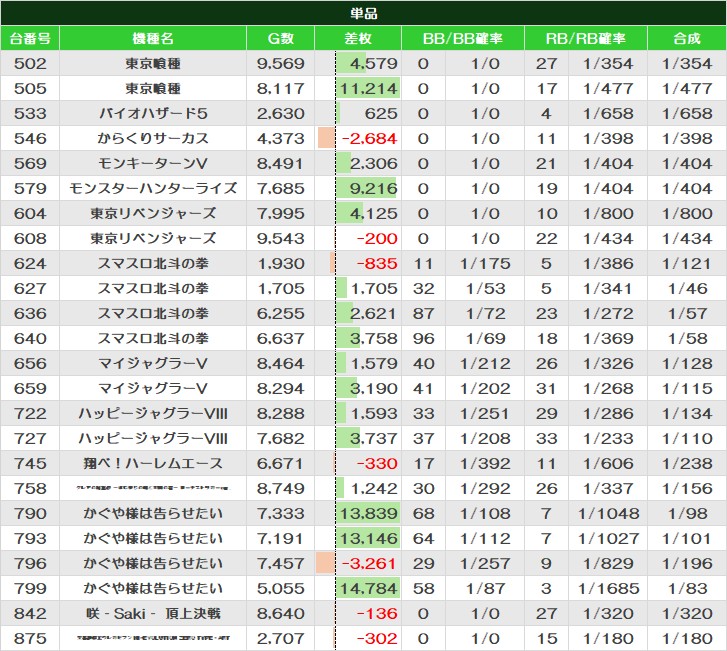
Task: Click the 11,214 差枚 value
Action: click(x=369, y=89)
